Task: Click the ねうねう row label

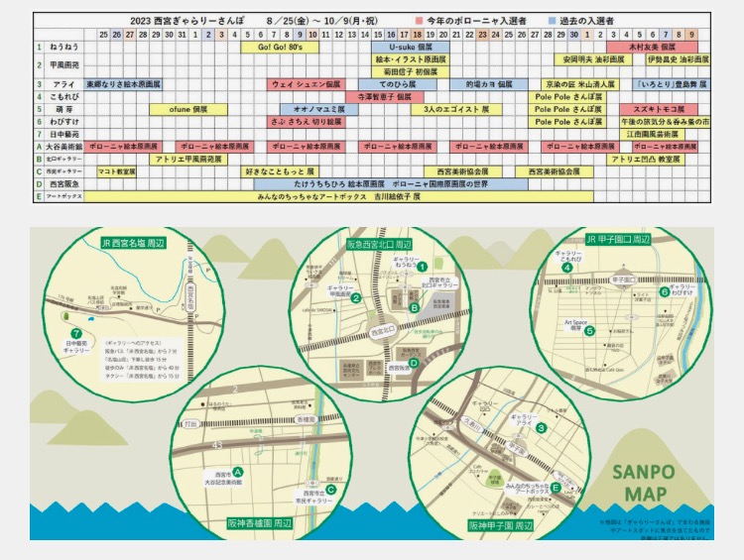Action: (x=64, y=47)
